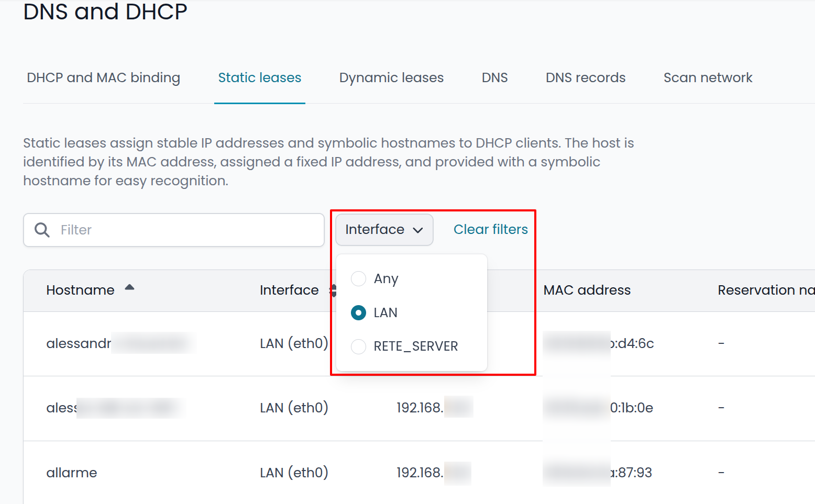Image resolution: width=815 pixels, height=504 pixels.
Task: Click the Clear filters link
Action: click(491, 229)
